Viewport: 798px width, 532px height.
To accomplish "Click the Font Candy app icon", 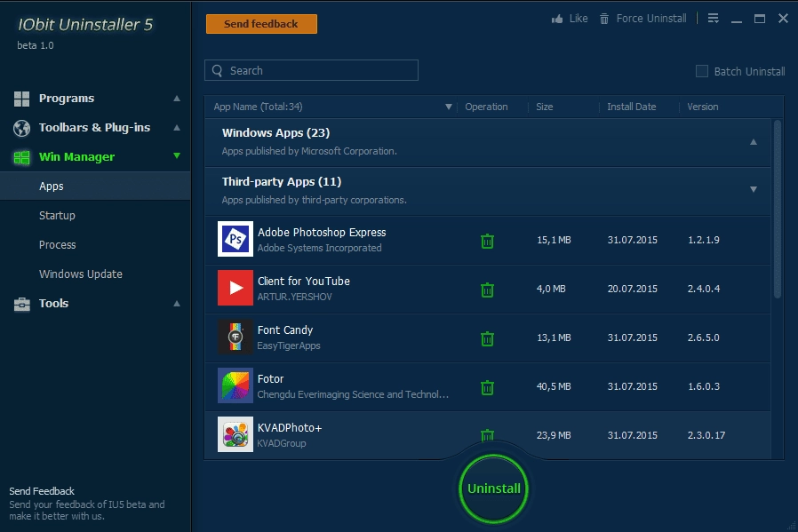I will [235, 337].
